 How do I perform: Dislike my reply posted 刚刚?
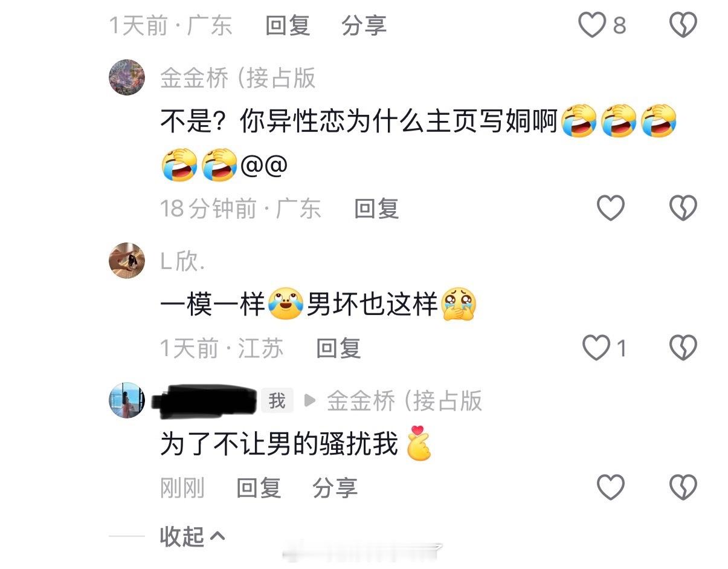683,487
